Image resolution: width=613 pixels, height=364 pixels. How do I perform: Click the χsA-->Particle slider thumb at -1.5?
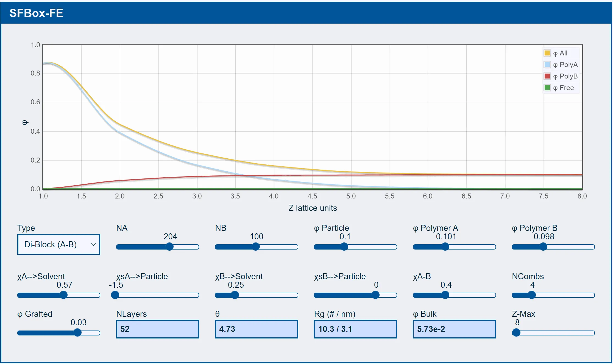[x=115, y=295]
